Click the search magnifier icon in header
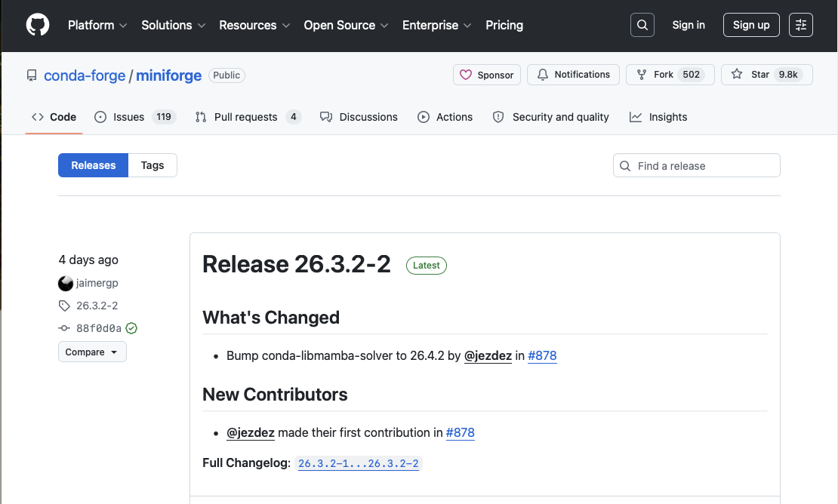Screen dimensions: 838x504 coord(642,25)
